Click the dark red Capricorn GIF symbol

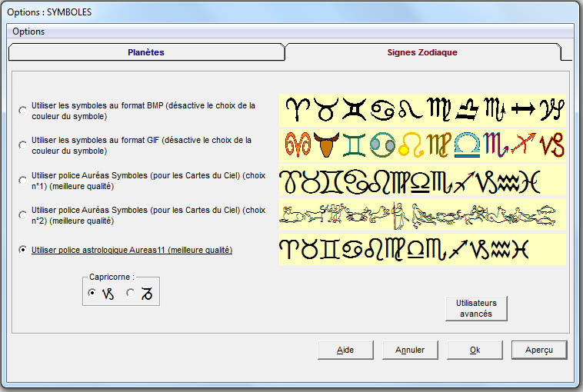(x=552, y=145)
